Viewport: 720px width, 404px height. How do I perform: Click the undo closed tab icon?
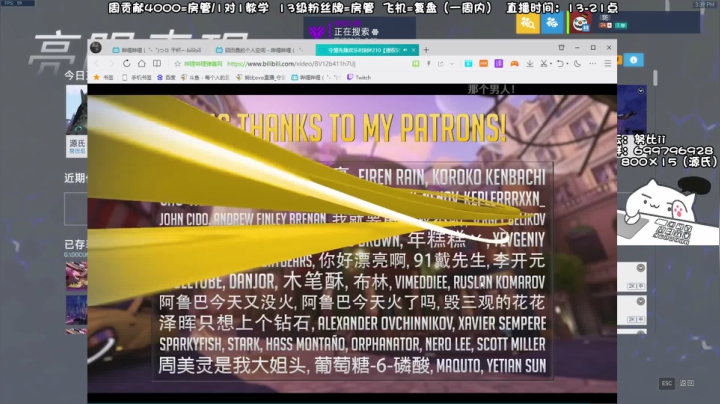560,64
